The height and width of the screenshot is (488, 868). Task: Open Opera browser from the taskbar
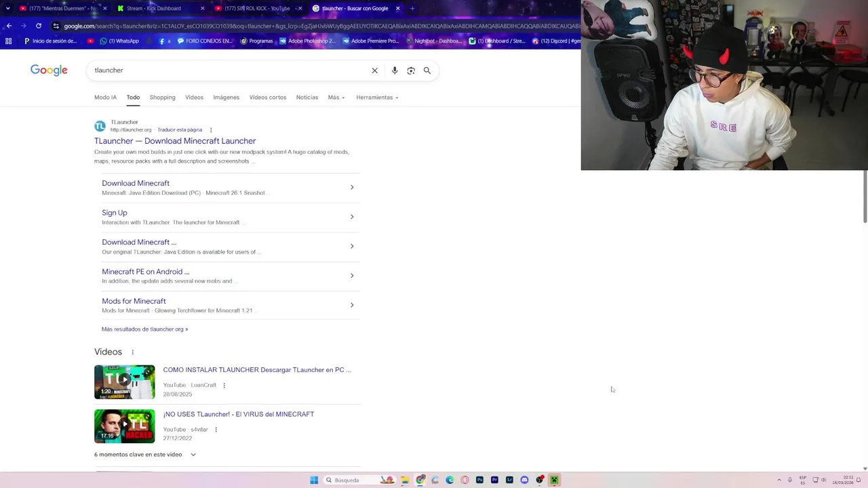(465, 480)
